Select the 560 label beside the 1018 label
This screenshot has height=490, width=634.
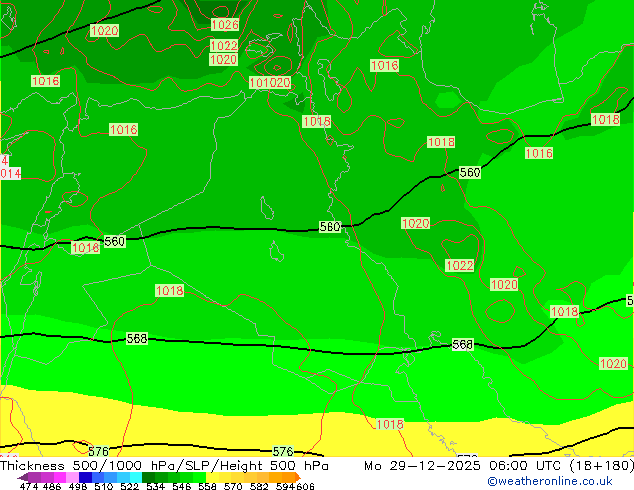tap(114, 241)
